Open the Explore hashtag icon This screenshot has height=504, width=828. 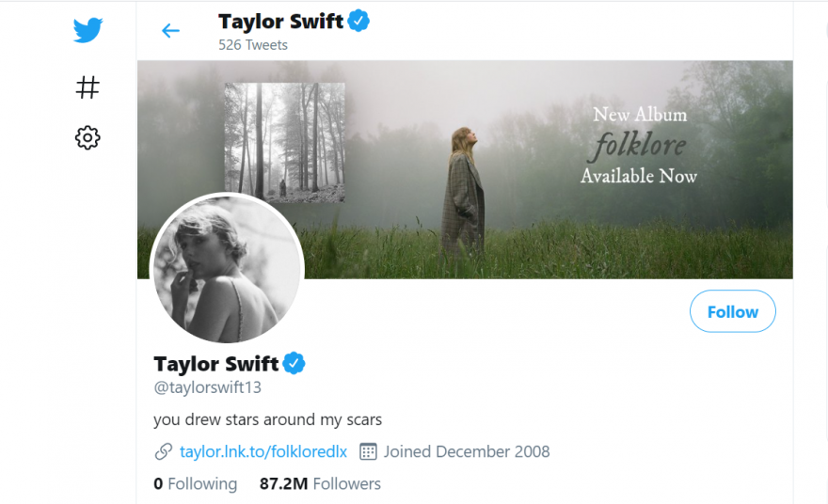88,87
